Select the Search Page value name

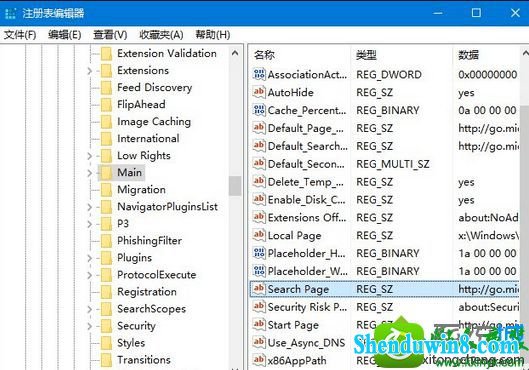pos(298,289)
